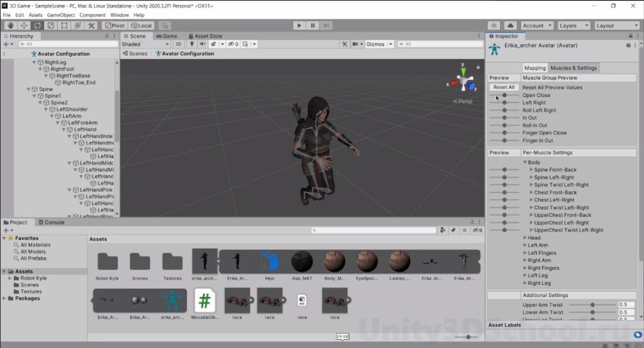Screen dimensions: 644x348
Task: Toggle scene effects icon in Scene toolbar
Action: 213,44
